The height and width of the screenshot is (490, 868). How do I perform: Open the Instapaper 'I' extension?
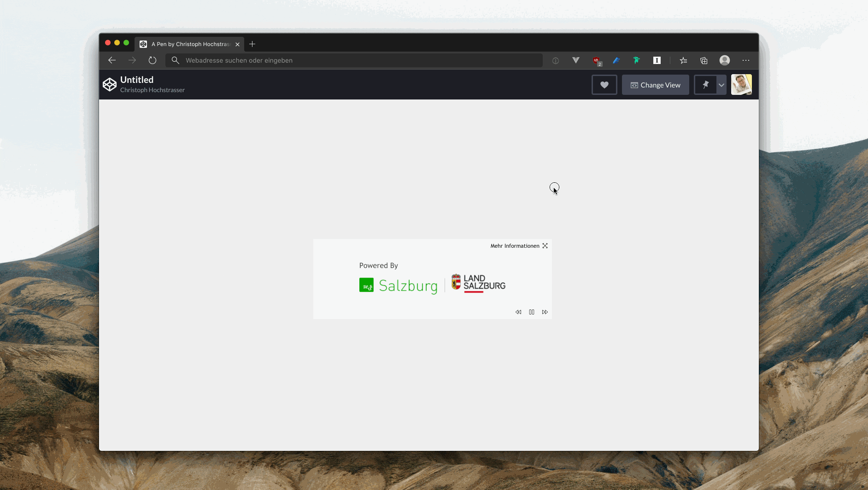click(657, 60)
